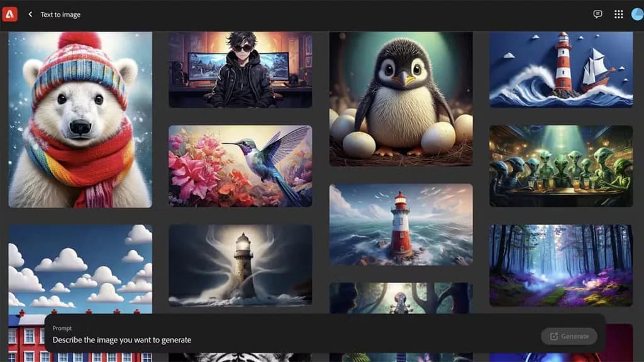644x362 pixels.
Task: View the hummingbird with pink flowers image
Action: pyautogui.click(x=240, y=166)
